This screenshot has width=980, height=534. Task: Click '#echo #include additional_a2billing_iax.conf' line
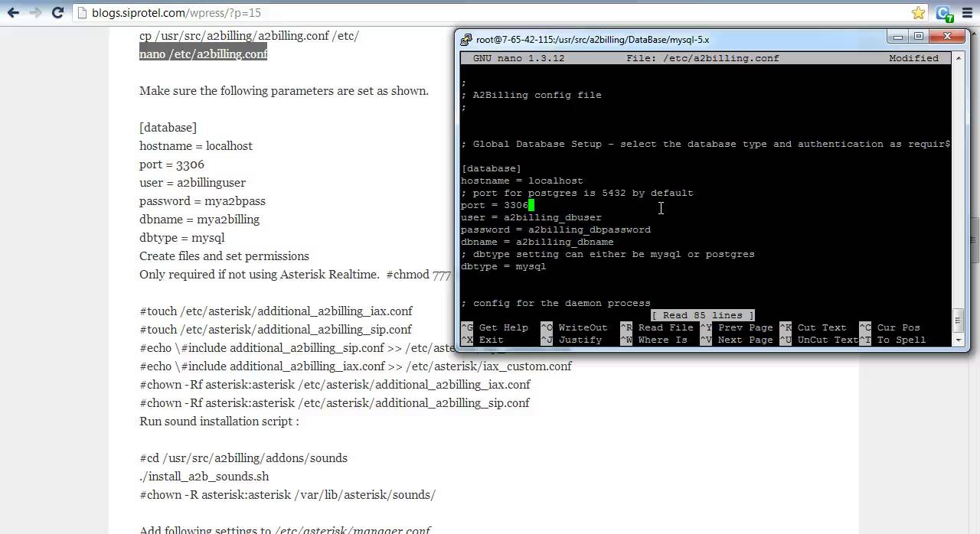355,366
